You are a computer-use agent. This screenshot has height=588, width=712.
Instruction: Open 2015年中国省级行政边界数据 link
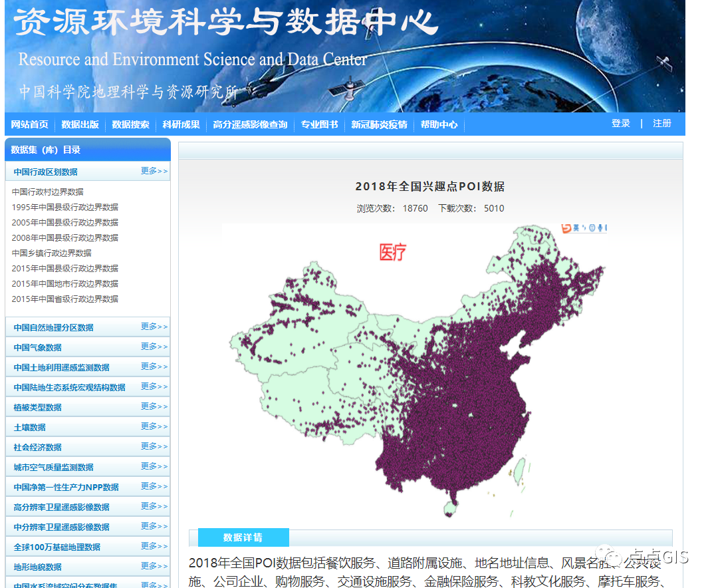65,299
